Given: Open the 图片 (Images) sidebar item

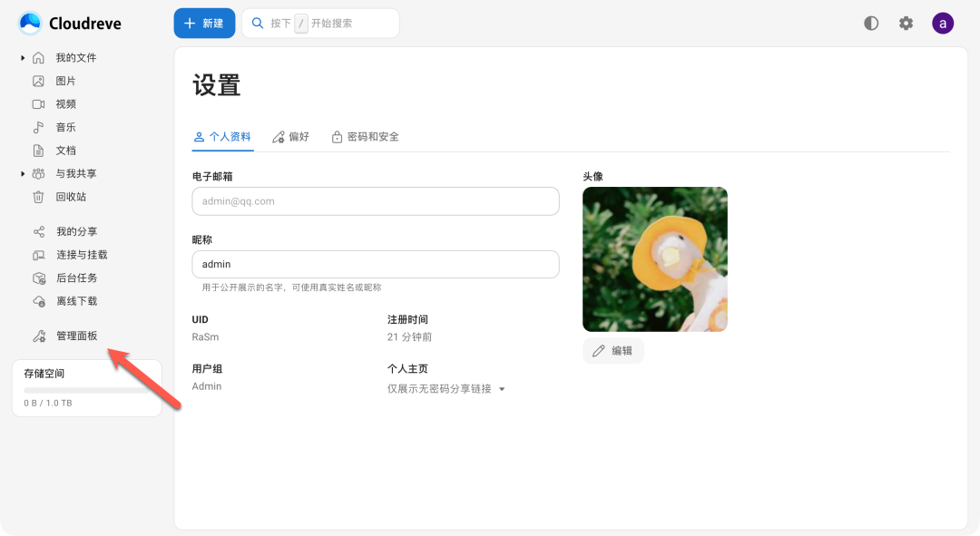Looking at the screenshot, I should [x=65, y=81].
